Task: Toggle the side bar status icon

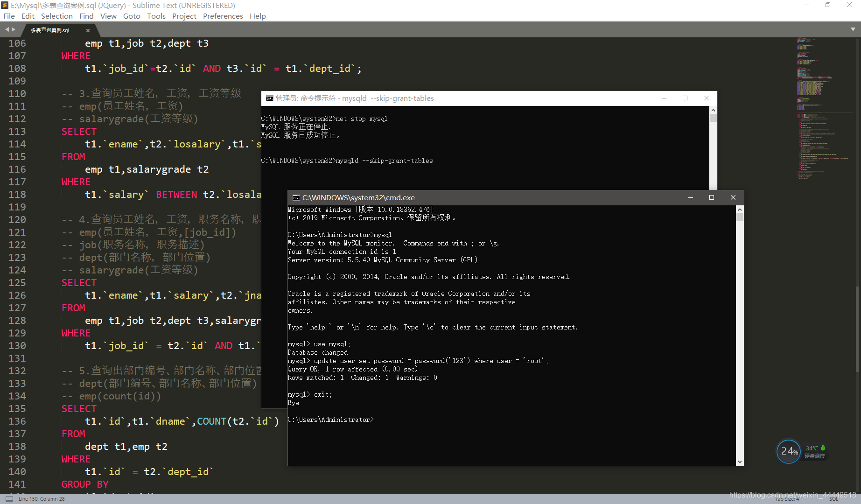Action: pos(9,499)
